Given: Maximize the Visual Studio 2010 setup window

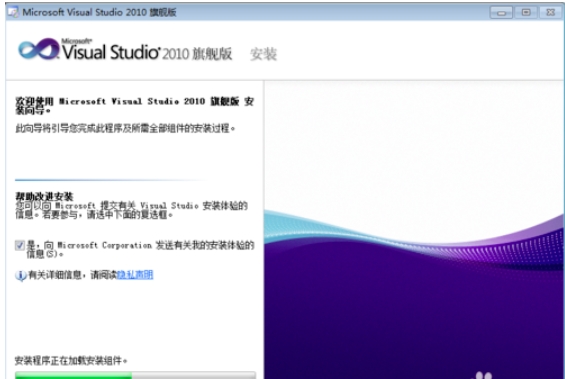Looking at the screenshot, I should click(526, 13).
